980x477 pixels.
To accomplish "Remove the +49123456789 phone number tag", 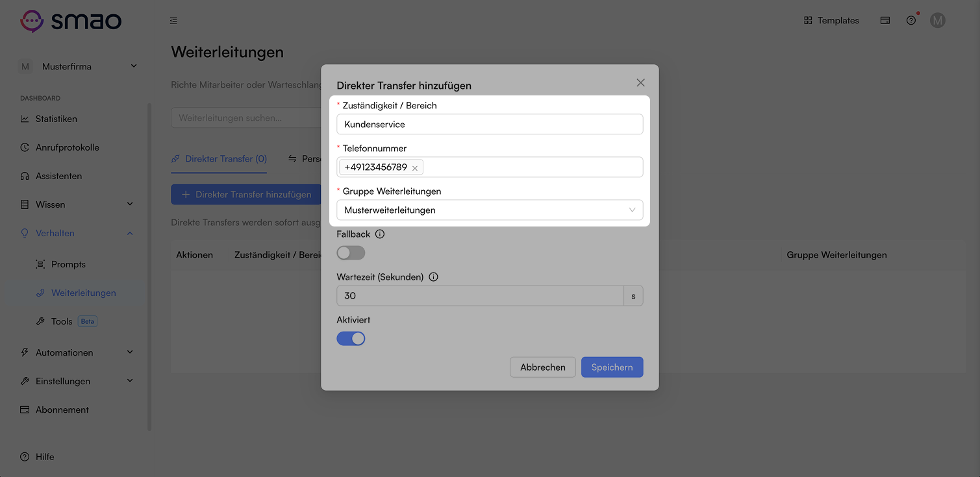I will coord(415,168).
